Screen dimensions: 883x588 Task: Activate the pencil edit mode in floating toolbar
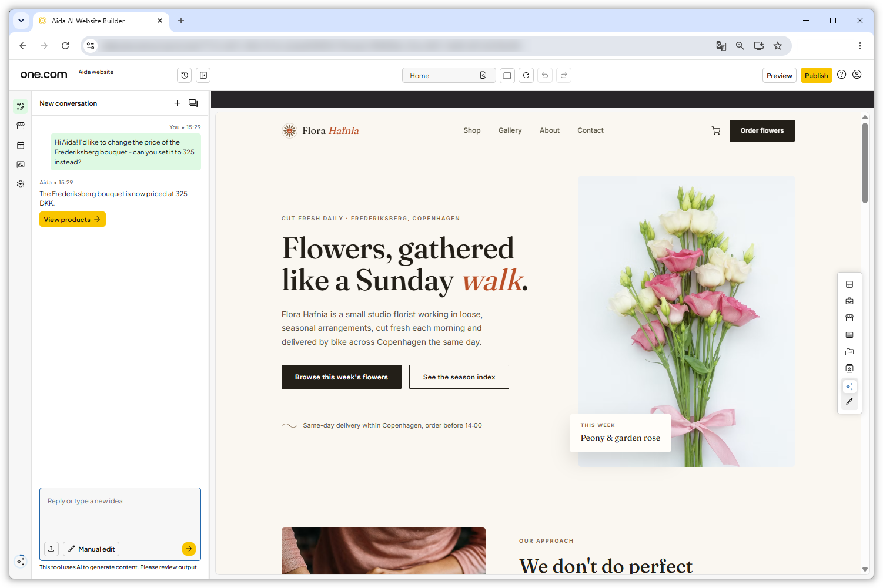[x=849, y=402]
